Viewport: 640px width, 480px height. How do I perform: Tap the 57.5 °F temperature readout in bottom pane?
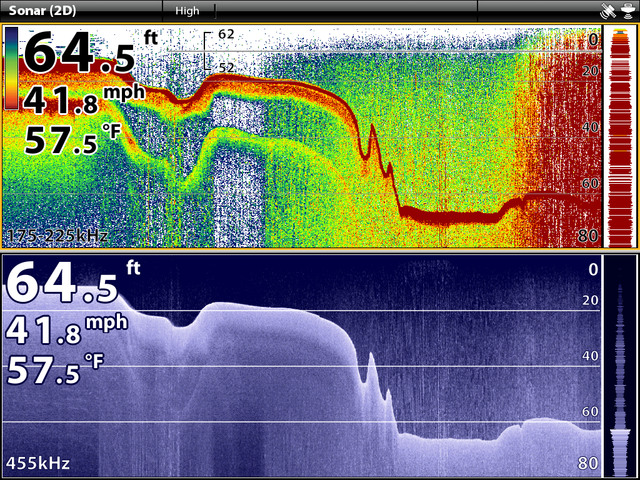[55, 369]
